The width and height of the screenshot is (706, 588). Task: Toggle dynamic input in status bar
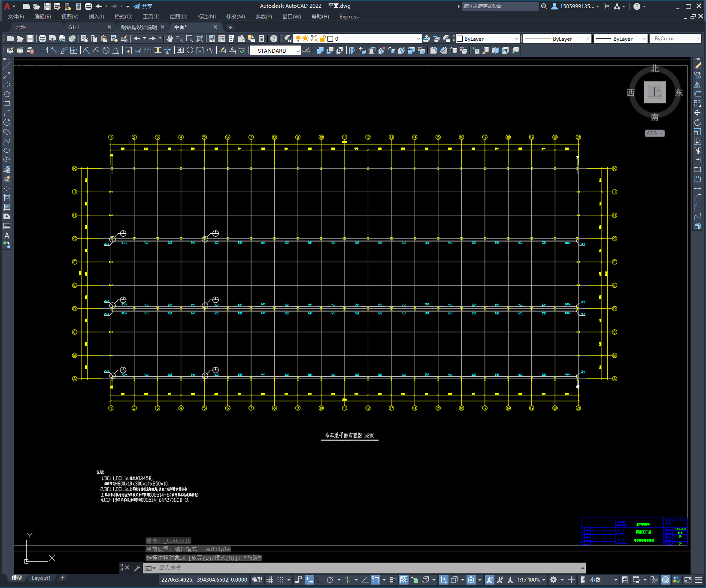[309, 580]
